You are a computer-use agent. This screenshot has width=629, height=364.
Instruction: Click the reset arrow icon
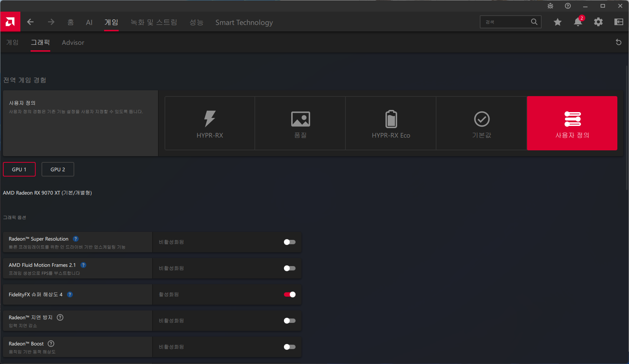click(618, 42)
